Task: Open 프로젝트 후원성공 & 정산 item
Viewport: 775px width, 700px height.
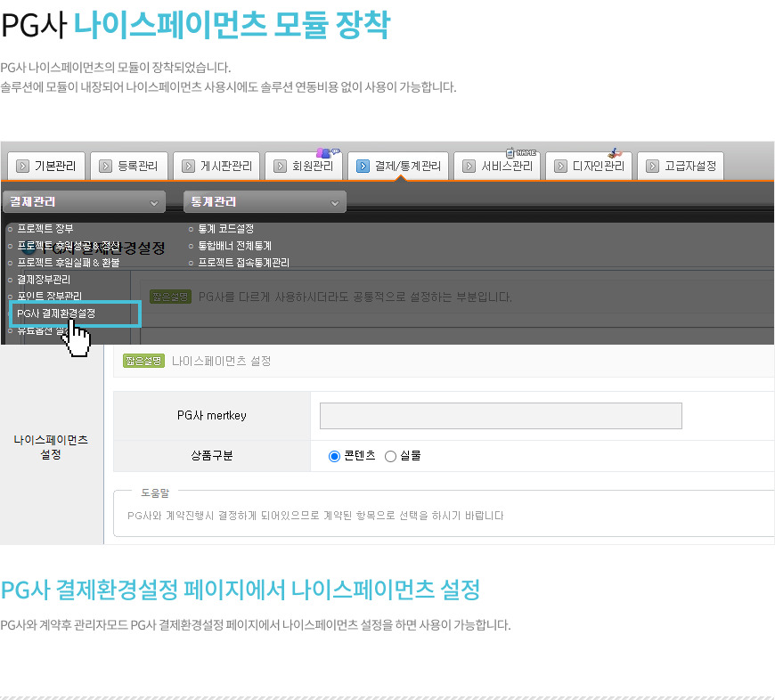Action: (69, 246)
